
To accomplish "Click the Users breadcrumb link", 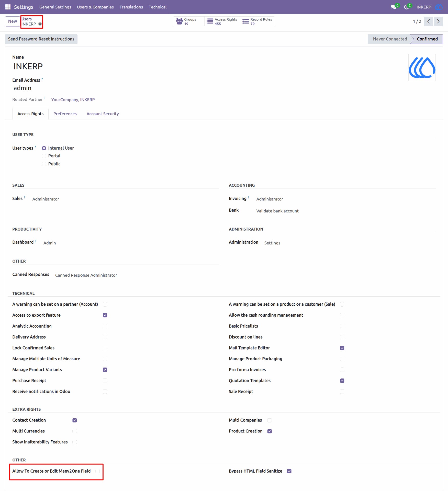I will [27, 19].
